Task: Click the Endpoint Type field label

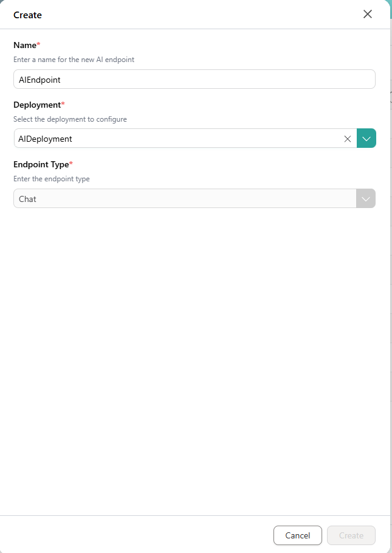Action: 40,164
